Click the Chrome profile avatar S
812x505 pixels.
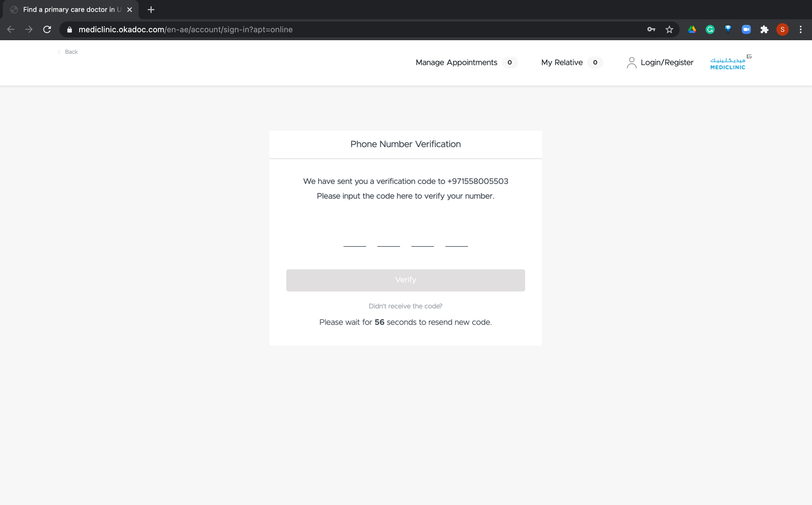point(782,30)
